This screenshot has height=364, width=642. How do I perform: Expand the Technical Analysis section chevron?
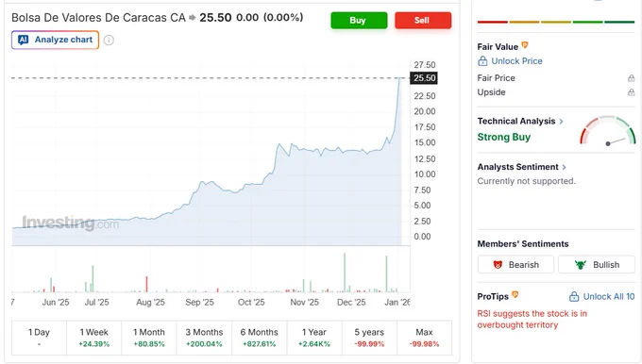[562, 121]
